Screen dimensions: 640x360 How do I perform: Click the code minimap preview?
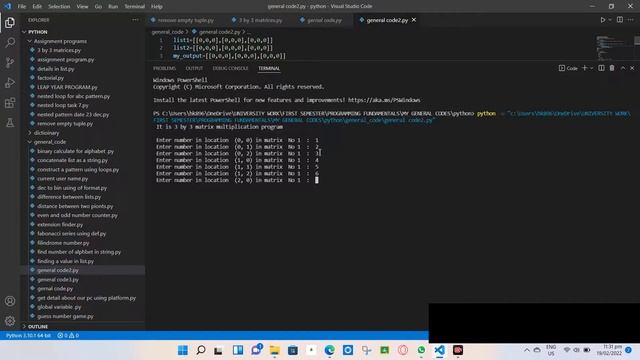[x=611, y=47]
